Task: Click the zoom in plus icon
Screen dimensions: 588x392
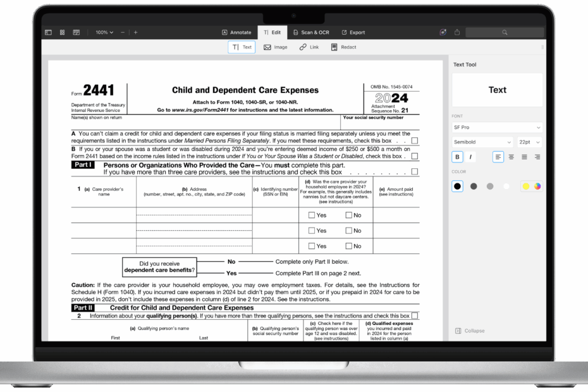Action: pos(135,32)
